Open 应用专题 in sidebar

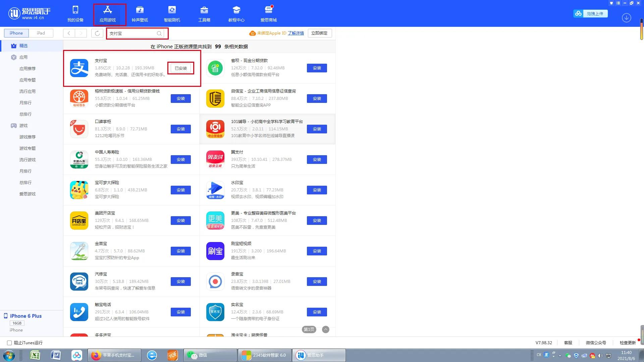coord(28,80)
